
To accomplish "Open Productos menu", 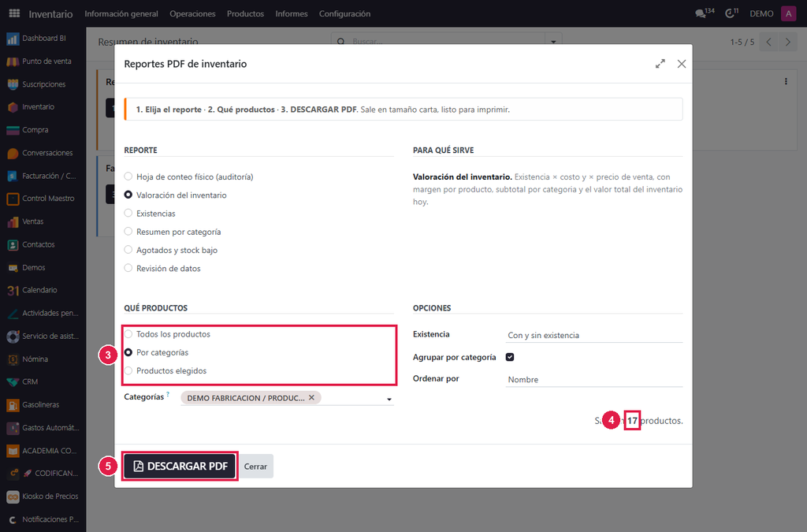I will click(246, 13).
